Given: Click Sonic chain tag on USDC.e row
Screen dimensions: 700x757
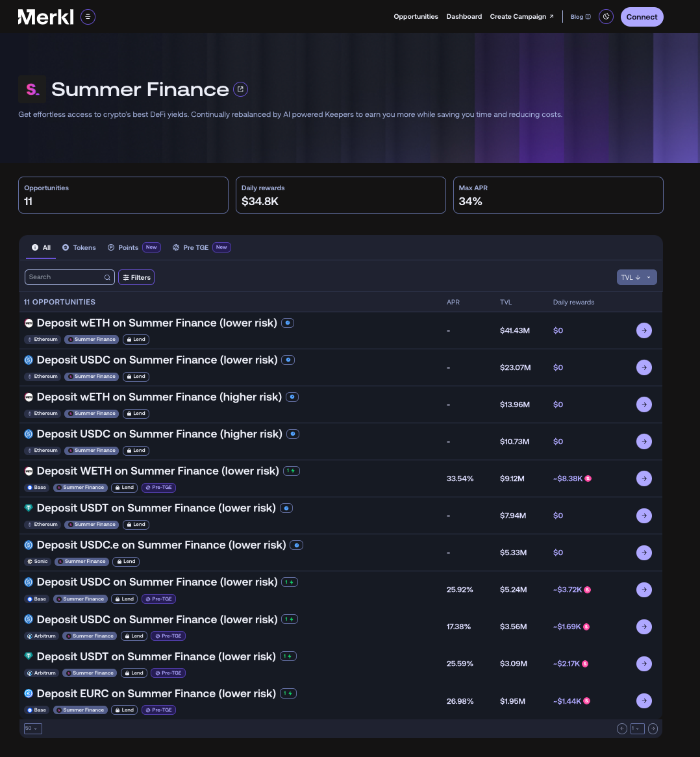Looking at the screenshot, I should (x=38, y=562).
